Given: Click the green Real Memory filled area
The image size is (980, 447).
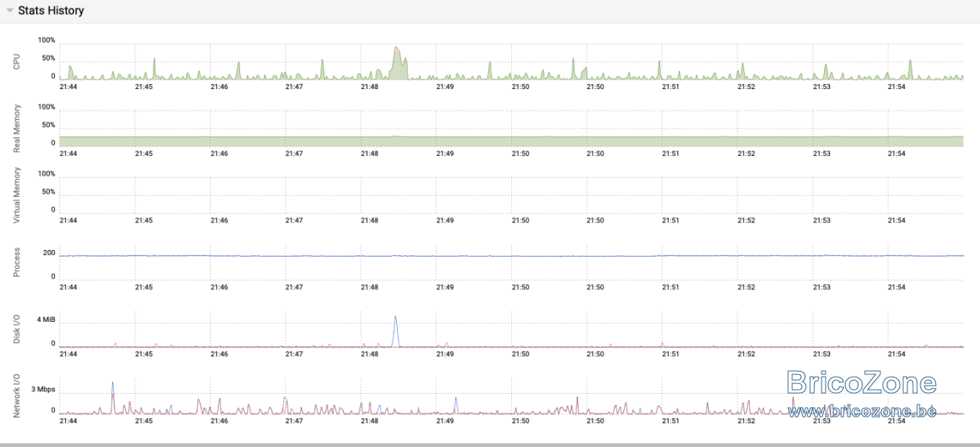Looking at the screenshot, I should click(511, 141).
